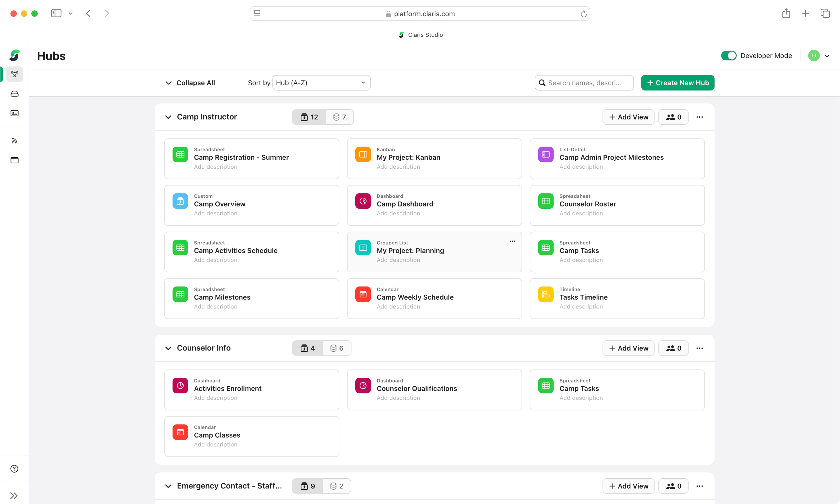Open the Hubs icon in left sidebar
Viewport: 840px width, 504px height.
click(x=14, y=74)
